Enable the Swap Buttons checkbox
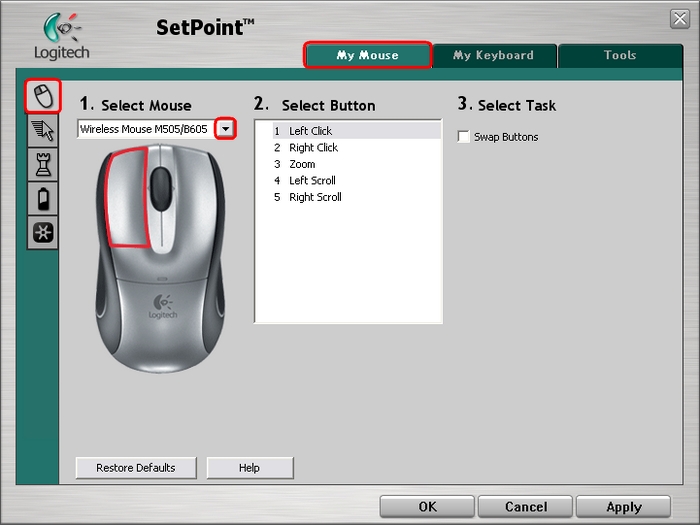This screenshot has width=700, height=525. (463, 136)
